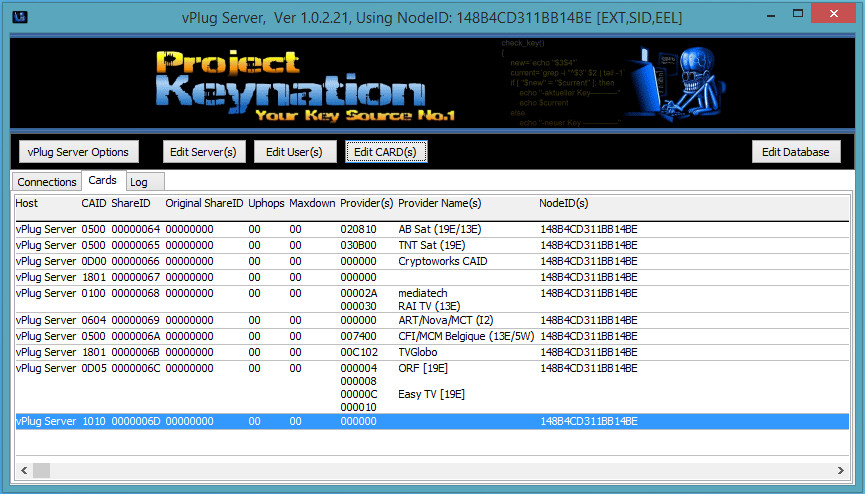Select the CFI/MCM Belgique (13E/5W) row
Image resolution: width=865 pixels, height=494 pixels.
click(x=432, y=336)
